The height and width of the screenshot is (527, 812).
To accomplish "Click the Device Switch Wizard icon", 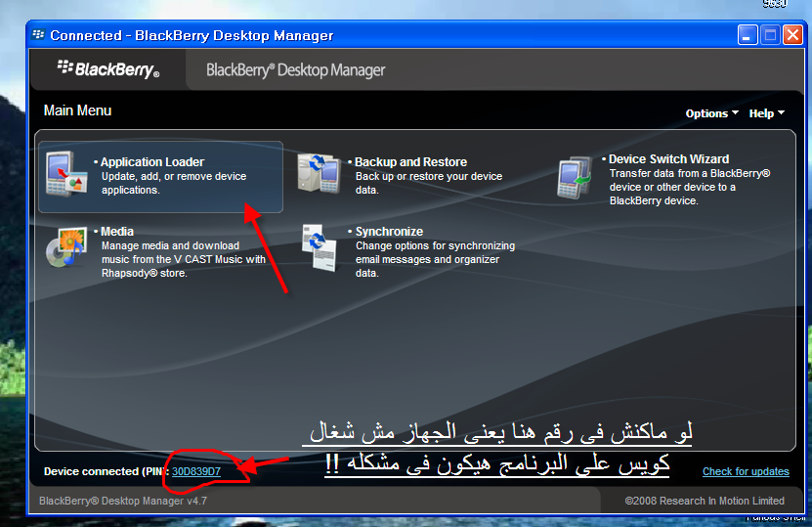I will click(x=574, y=177).
